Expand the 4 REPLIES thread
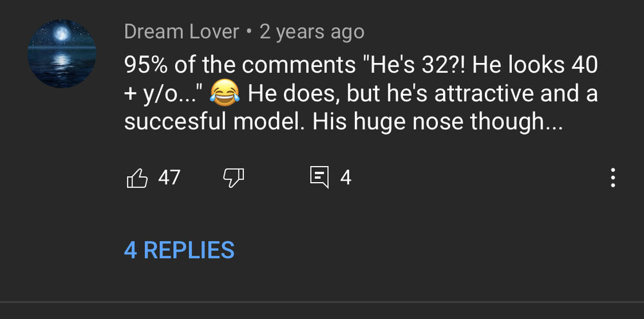The image size is (644, 319). point(179,250)
